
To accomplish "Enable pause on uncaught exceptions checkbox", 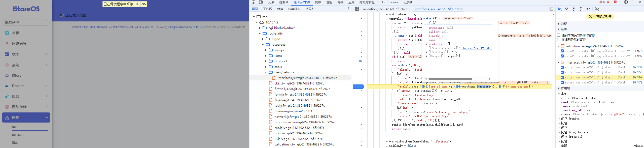I will [x=559, y=35].
